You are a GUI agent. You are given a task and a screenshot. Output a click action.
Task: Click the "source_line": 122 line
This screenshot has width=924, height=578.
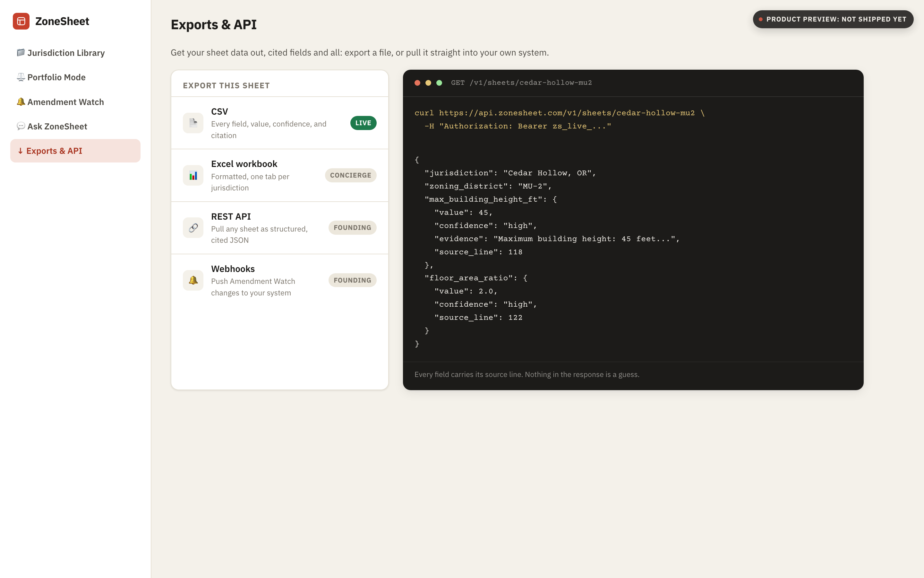pos(478,317)
